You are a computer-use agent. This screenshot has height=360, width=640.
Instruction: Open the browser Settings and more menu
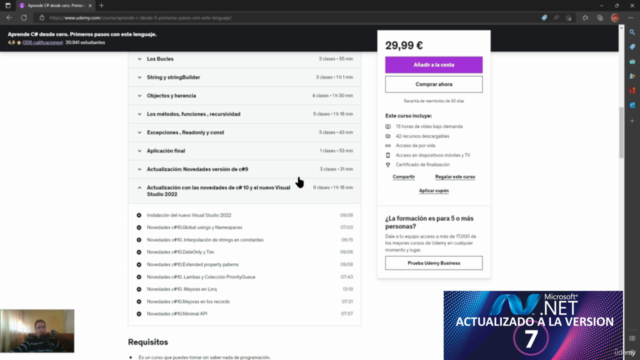[x=631, y=18]
